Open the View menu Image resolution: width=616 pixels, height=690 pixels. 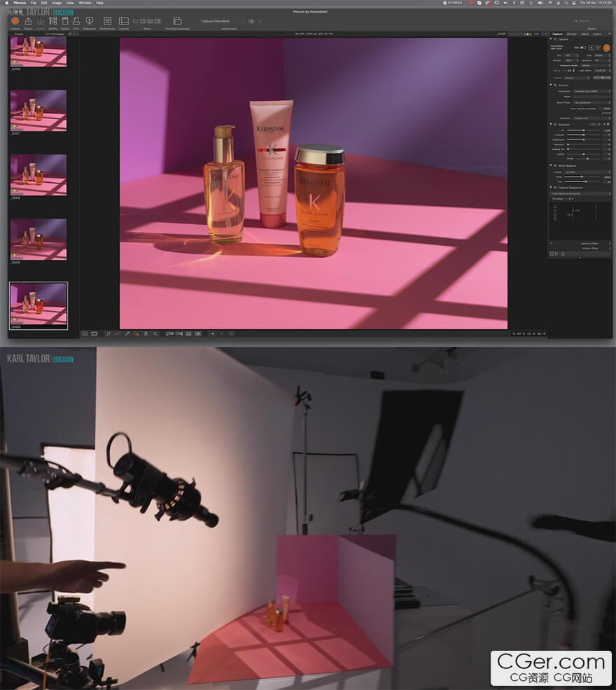[70, 3]
